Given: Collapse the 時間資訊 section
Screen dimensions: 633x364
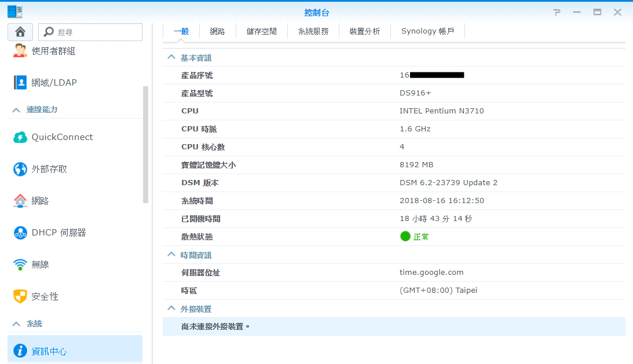Looking at the screenshot, I should tap(171, 255).
